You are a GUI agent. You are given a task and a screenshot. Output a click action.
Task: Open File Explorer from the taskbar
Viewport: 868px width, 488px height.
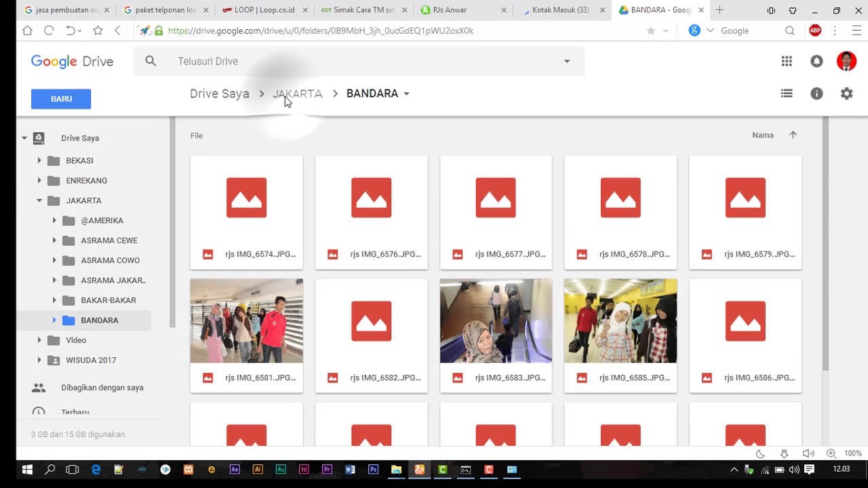(x=396, y=469)
